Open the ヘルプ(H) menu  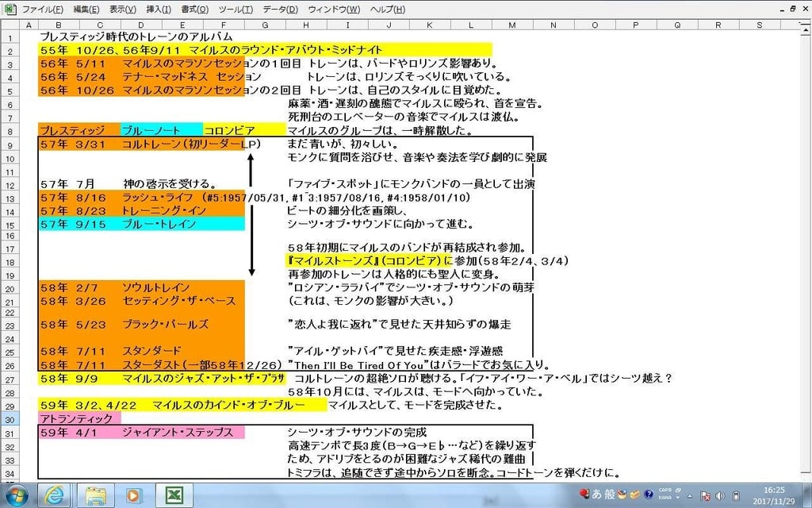(388, 10)
